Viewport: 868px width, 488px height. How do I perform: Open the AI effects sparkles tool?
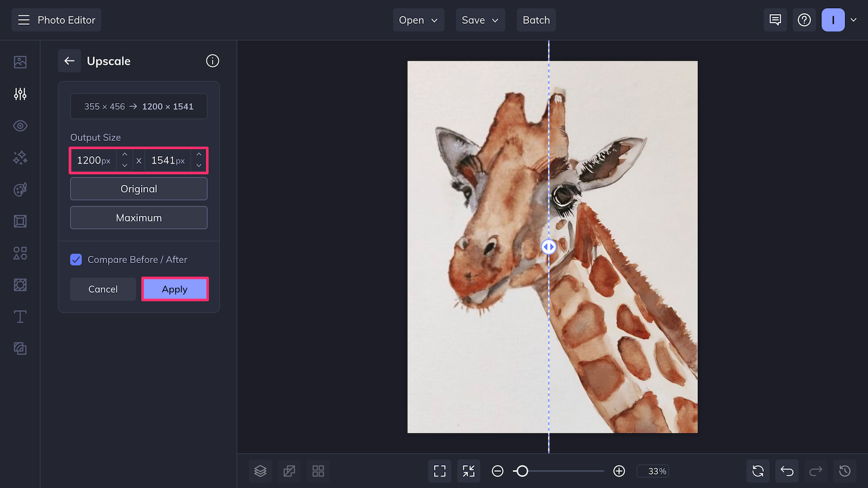[x=20, y=157]
